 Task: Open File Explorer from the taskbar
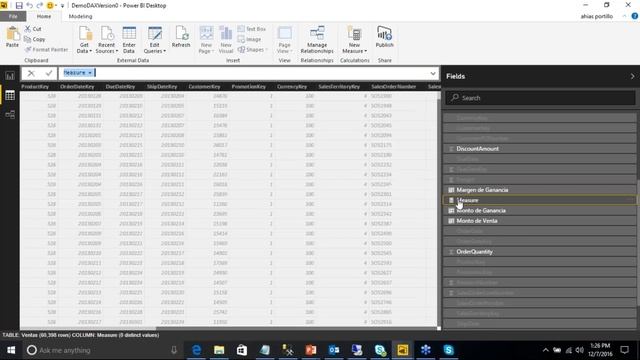coord(219,350)
